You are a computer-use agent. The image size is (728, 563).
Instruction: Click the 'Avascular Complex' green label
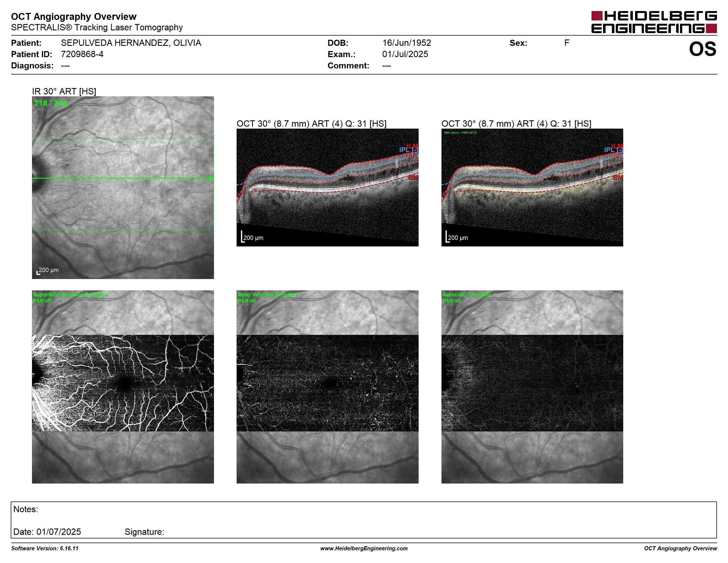tap(467, 294)
